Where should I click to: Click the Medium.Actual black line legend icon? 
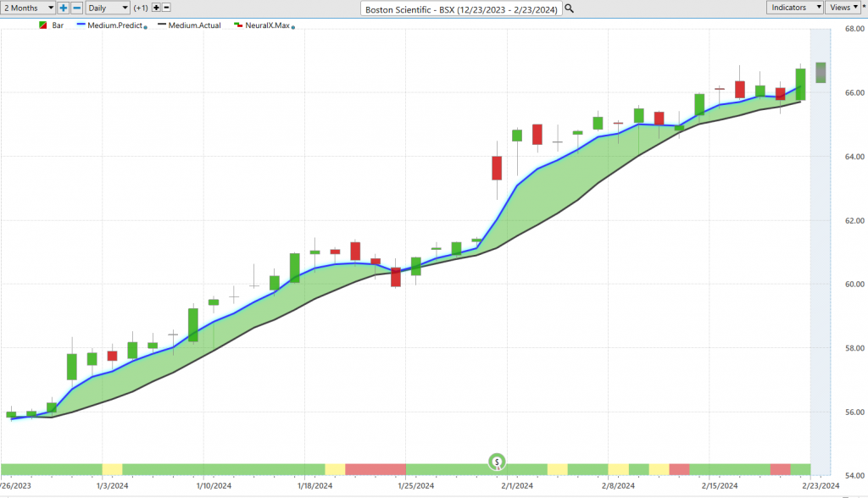(x=162, y=25)
